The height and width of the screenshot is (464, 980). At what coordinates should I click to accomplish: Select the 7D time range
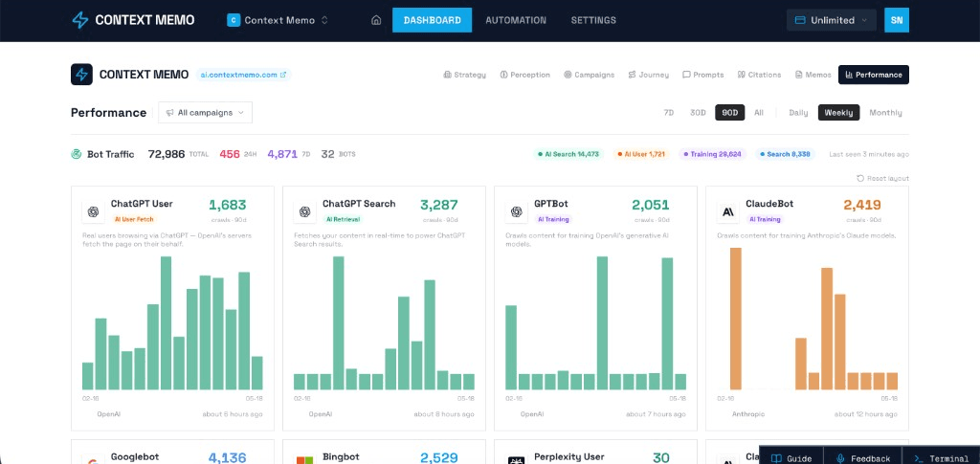(668, 112)
